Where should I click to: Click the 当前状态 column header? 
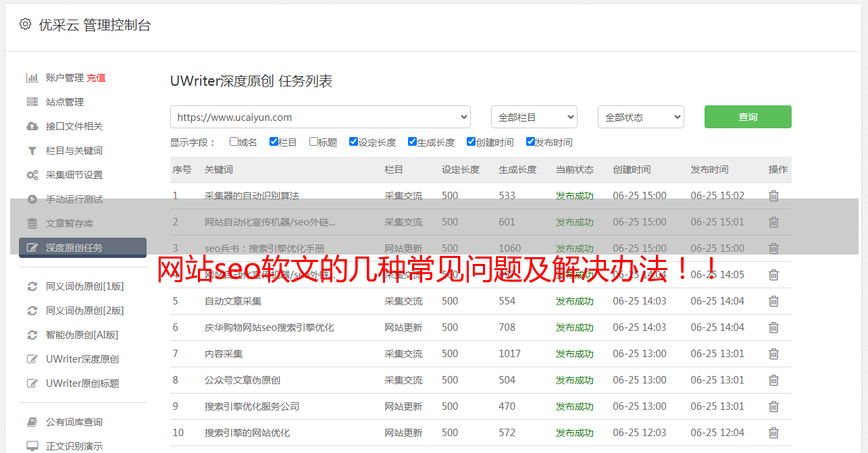click(575, 169)
